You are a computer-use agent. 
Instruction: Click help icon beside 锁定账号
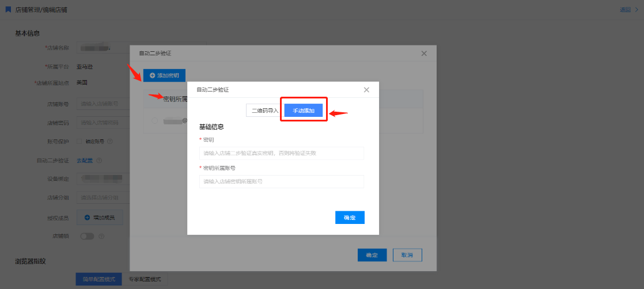pos(109,141)
